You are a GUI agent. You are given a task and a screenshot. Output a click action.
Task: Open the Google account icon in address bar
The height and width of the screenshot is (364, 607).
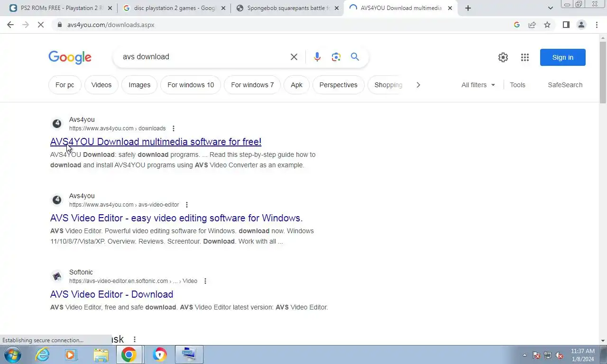click(x=517, y=25)
